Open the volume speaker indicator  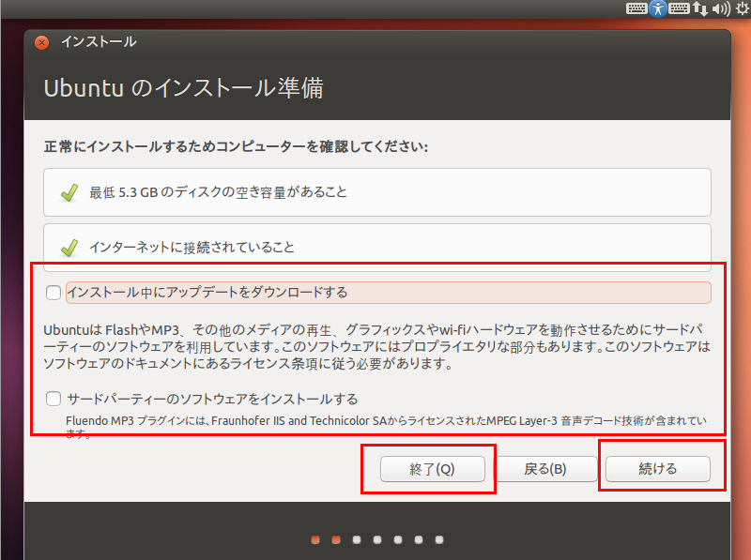[x=721, y=8]
